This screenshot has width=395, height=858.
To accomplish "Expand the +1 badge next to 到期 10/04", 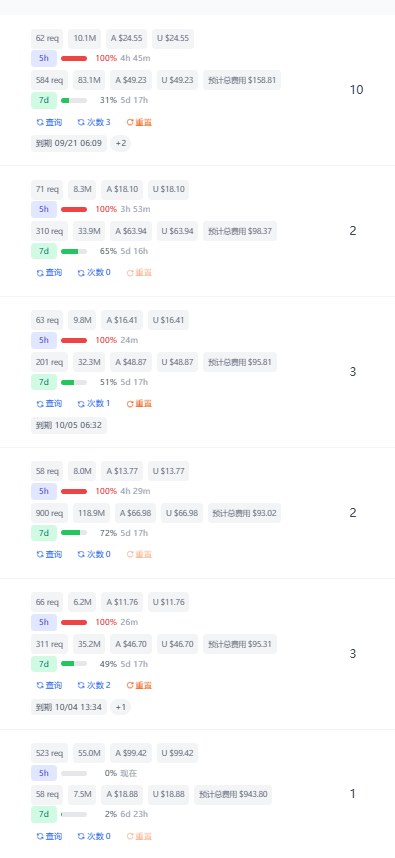I will (x=121, y=707).
